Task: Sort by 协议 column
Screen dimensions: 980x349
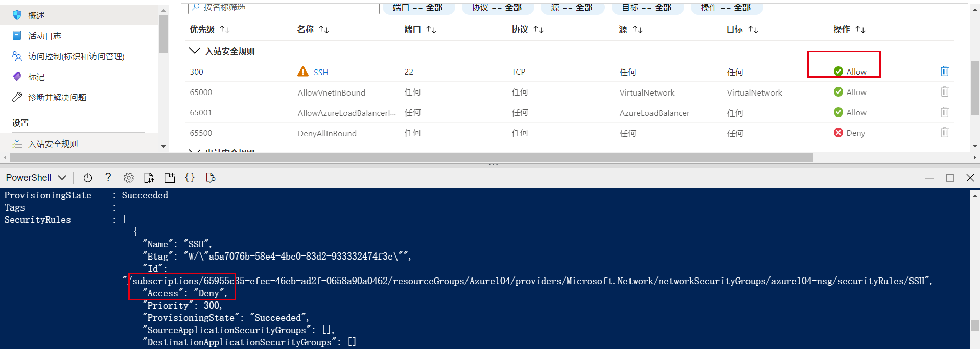Action: (527, 30)
